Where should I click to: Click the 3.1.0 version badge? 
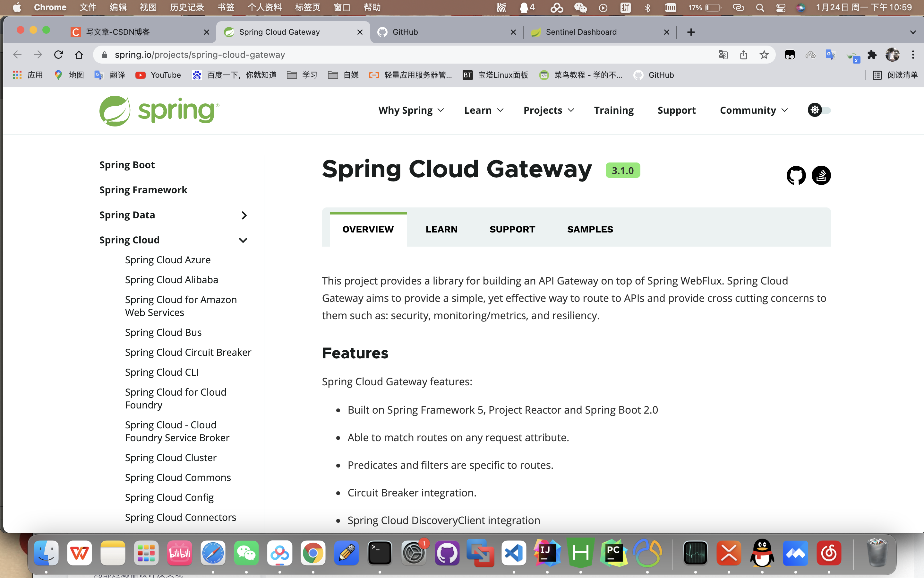click(x=623, y=171)
